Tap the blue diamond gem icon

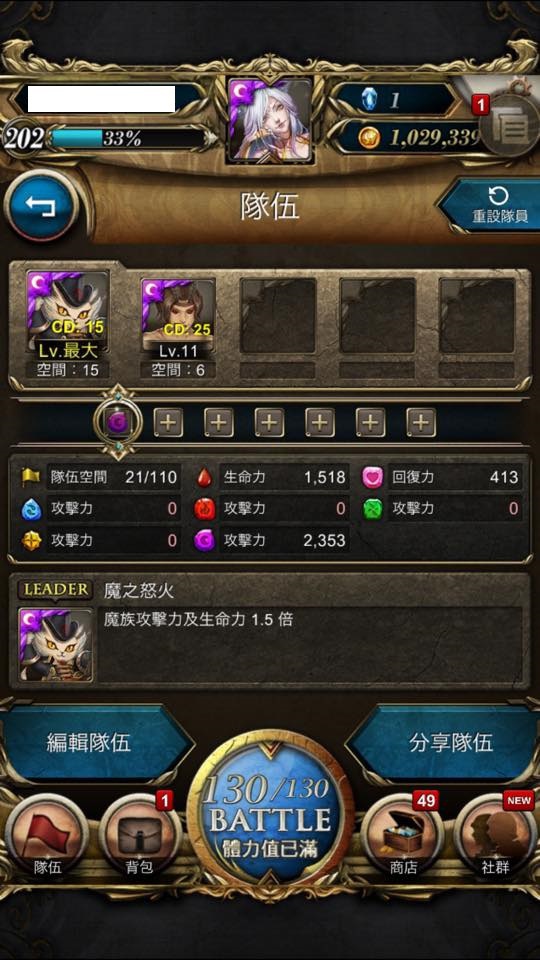tap(369, 100)
